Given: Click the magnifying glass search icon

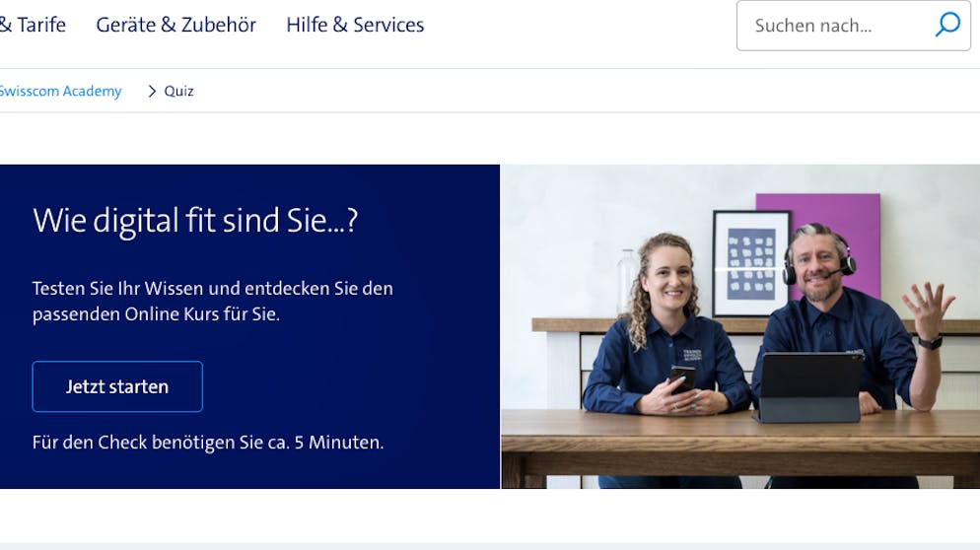Looking at the screenshot, I should pos(947,25).
